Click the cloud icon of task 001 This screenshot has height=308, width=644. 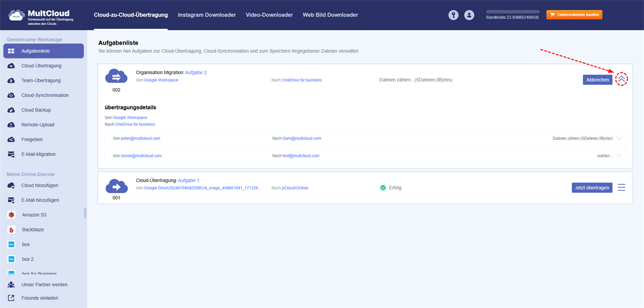click(116, 186)
